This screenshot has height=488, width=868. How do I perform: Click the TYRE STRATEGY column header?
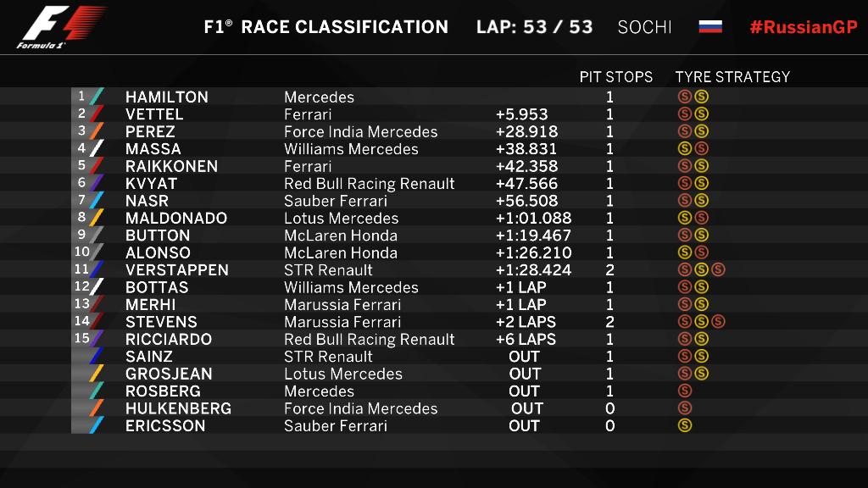tap(732, 76)
